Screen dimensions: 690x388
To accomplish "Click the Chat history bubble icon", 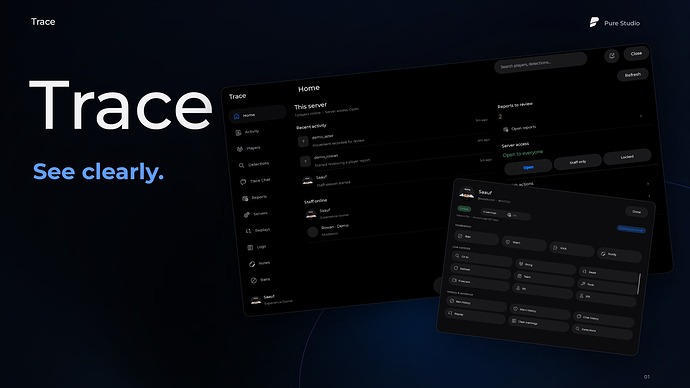I will (x=579, y=316).
